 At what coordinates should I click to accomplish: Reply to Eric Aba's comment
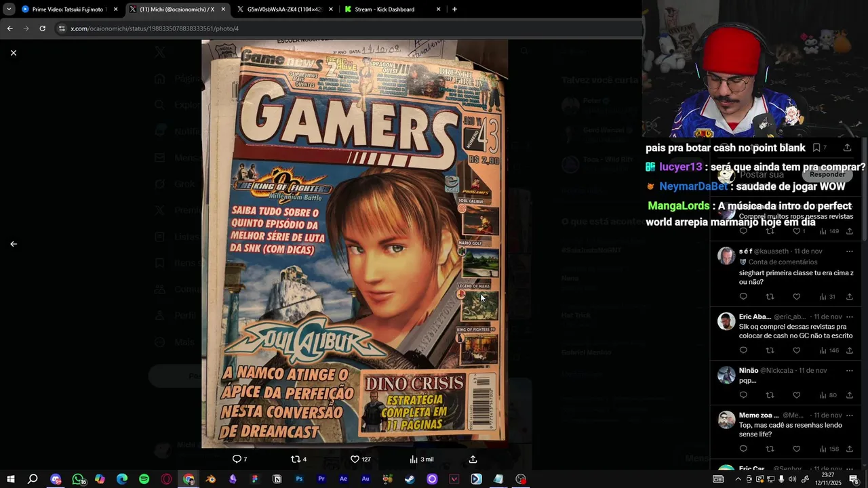[743, 350]
